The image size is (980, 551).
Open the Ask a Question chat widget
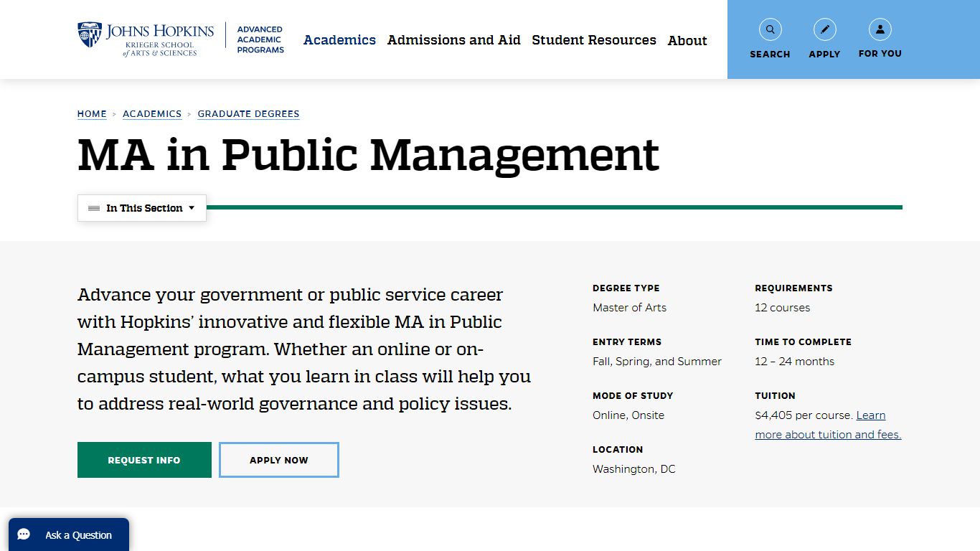69,534
